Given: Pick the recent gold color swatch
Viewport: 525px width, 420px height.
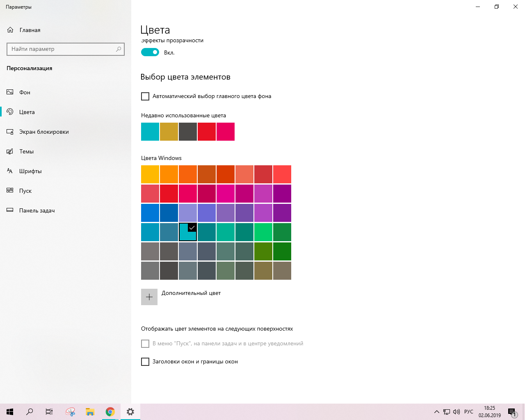Looking at the screenshot, I should click(x=169, y=132).
